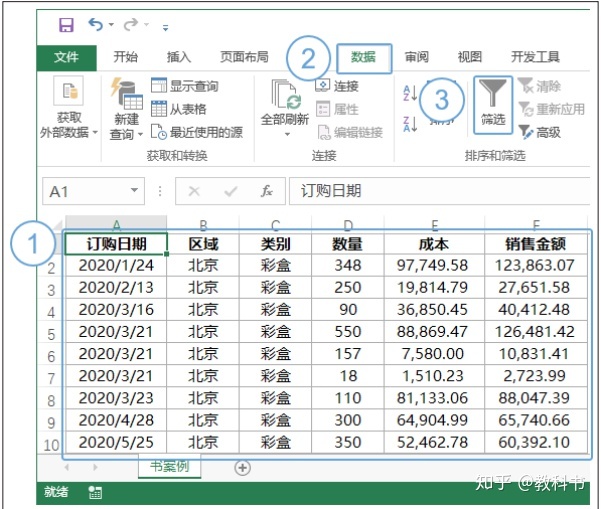The height and width of the screenshot is (509, 601).
Task: Open the Name Box dropdown arrow
Action: [x=135, y=190]
